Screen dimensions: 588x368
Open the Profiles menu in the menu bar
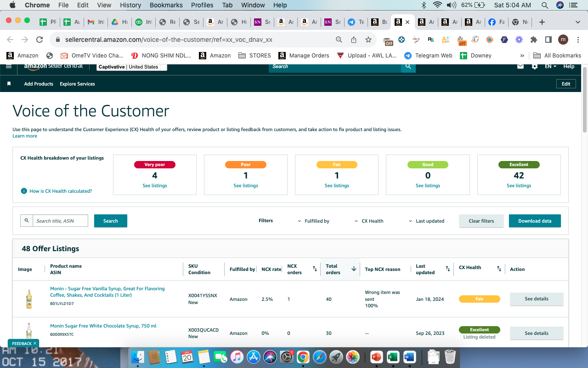(x=202, y=5)
